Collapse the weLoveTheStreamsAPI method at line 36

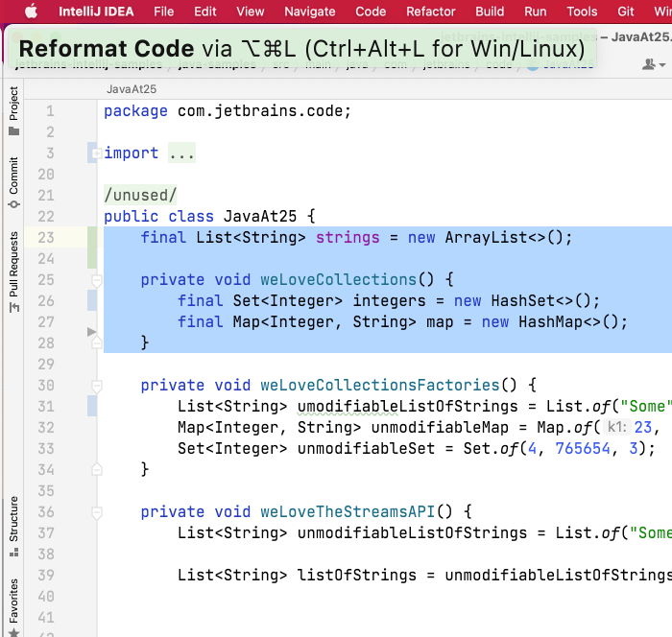pos(97,512)
